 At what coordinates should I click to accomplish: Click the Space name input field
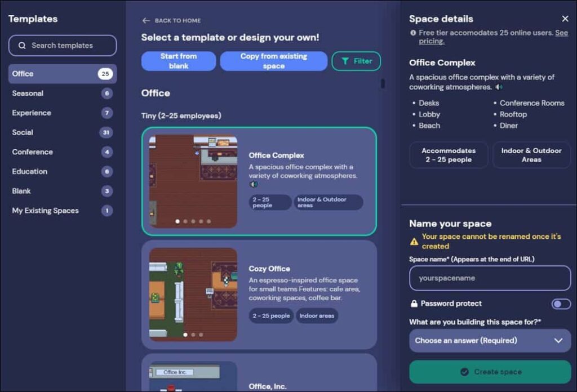490,278
